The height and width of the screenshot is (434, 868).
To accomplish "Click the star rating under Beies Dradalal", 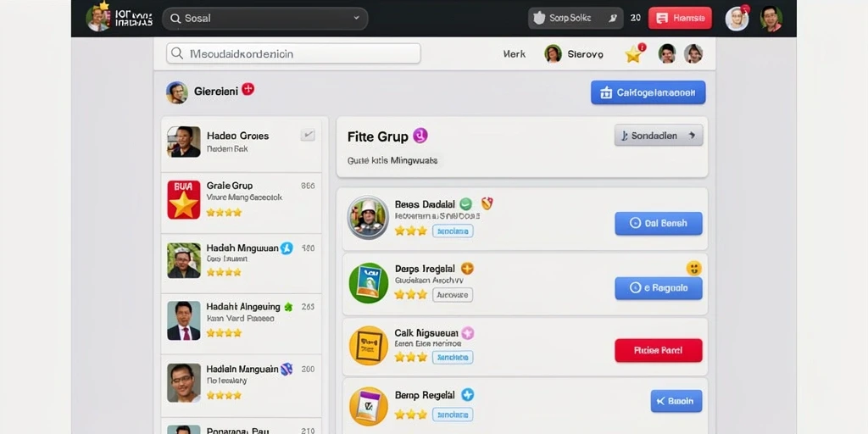I will point(411,231).
